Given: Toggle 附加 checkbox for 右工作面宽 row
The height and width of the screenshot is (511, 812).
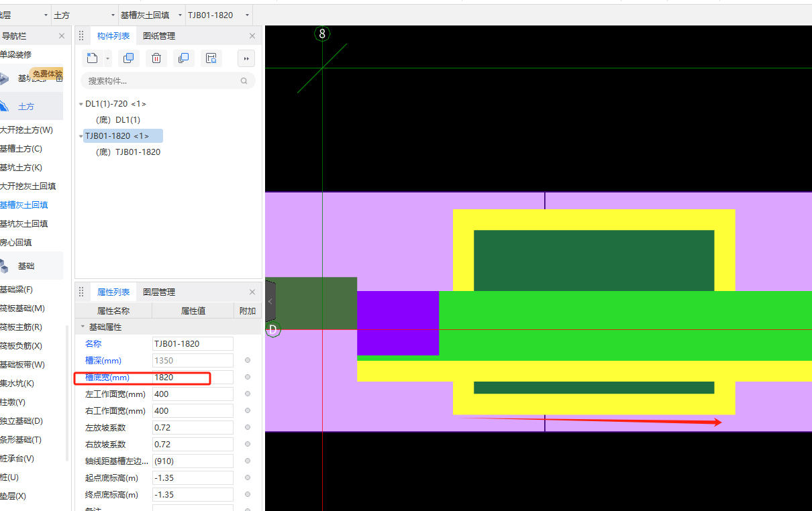Looking at the screenshot, I should tap(248, 410).
